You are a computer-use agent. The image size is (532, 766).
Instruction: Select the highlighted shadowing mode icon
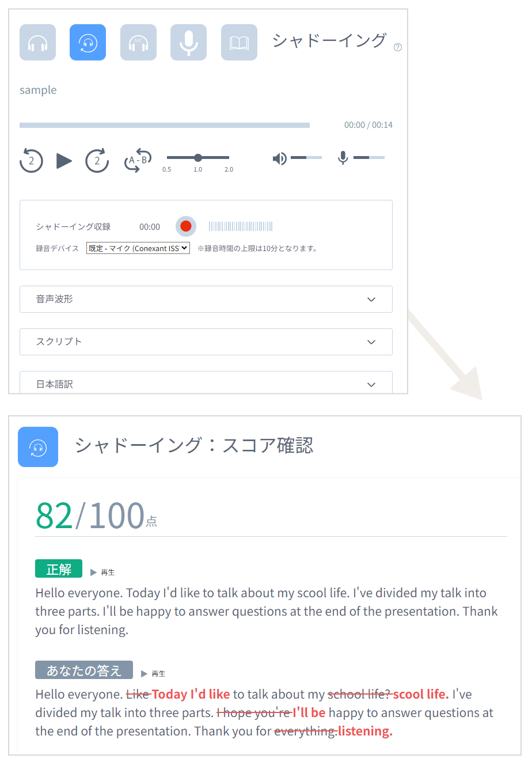(88, 43)
